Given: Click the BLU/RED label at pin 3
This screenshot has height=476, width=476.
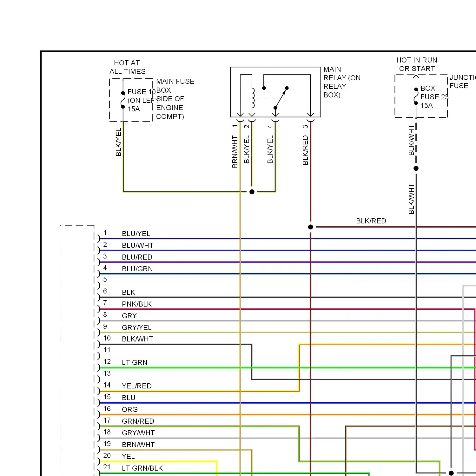Looking at the screenshot, I should (137, 257).
